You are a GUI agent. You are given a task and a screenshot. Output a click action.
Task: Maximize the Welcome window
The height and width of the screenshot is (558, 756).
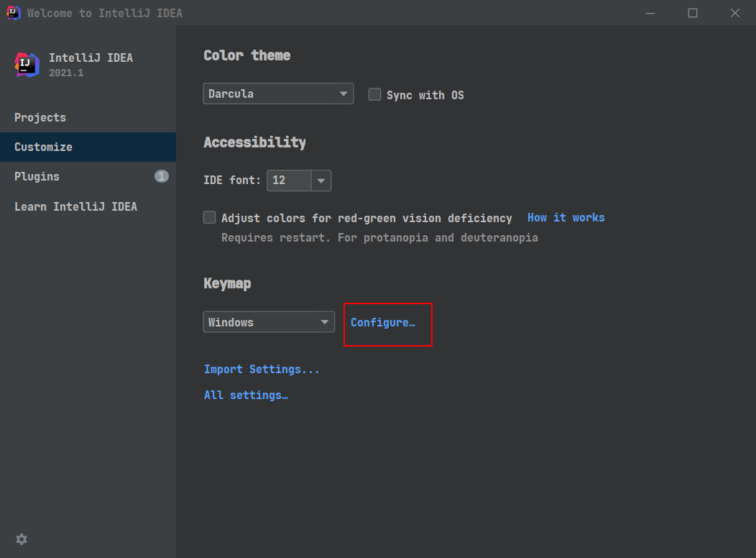(693, 13)
